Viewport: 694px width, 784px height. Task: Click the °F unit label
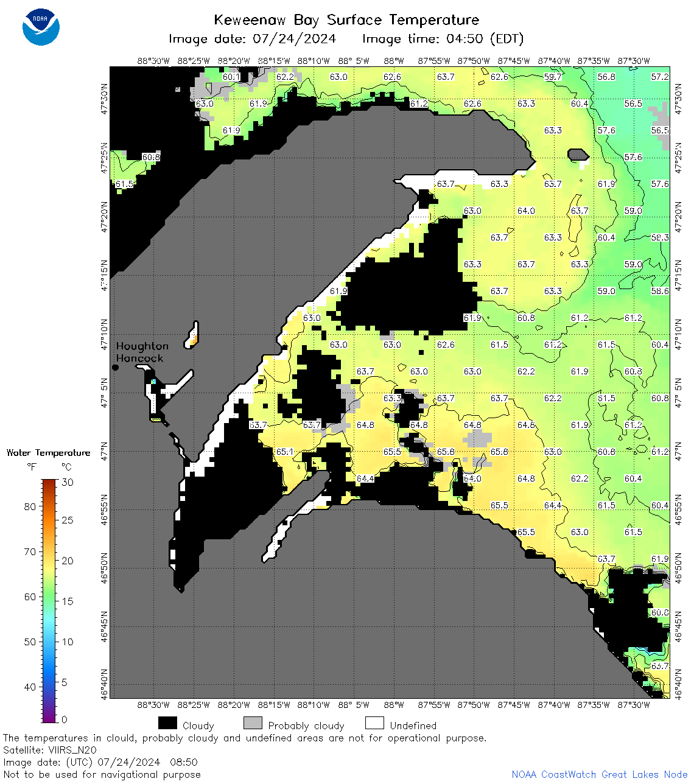[x=32, y=467]
